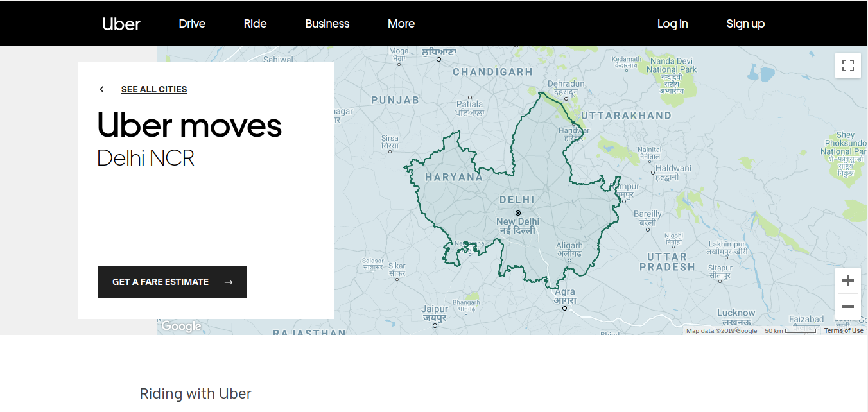Click the Sign up link
This screenshot has height=412, width=868.
[x=745, y=24]
